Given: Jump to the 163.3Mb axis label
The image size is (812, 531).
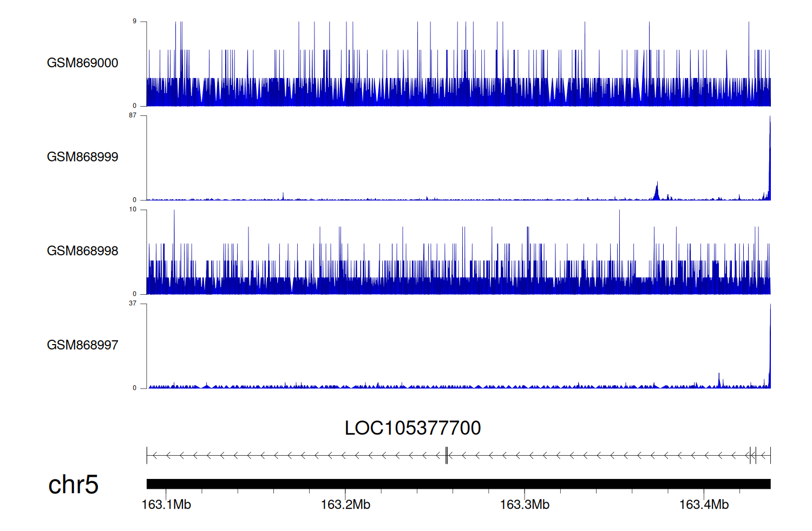Looking at the screenshot, I should pyautogui.click(x=525, y=505).
